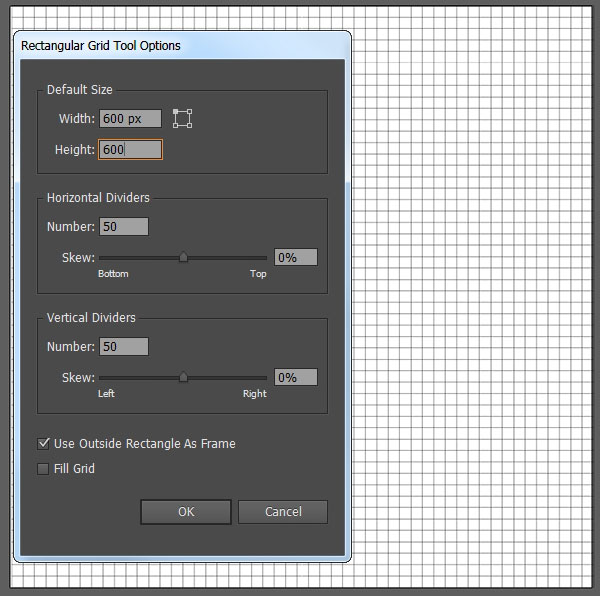Click the Vertical Dividers skew percentage field
600x596 pixels.
pos(295,377)
